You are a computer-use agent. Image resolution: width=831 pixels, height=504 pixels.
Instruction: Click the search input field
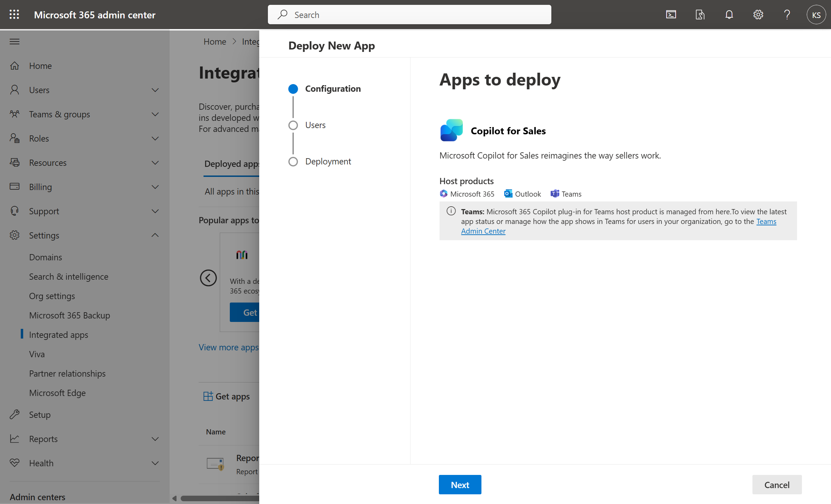409,14
